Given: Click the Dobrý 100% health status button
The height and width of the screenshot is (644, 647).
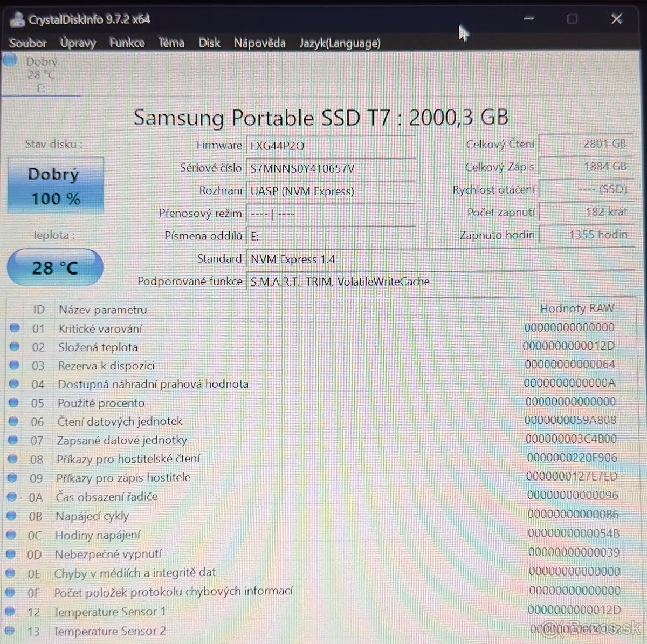Looking at the screenshot, I should (x=54, y=186).
